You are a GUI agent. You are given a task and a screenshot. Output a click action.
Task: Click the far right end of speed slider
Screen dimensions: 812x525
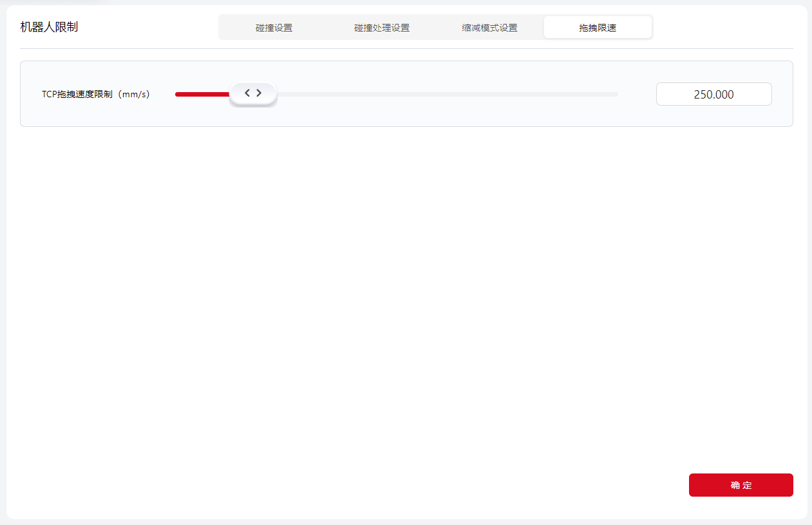[x=616, y=94]
